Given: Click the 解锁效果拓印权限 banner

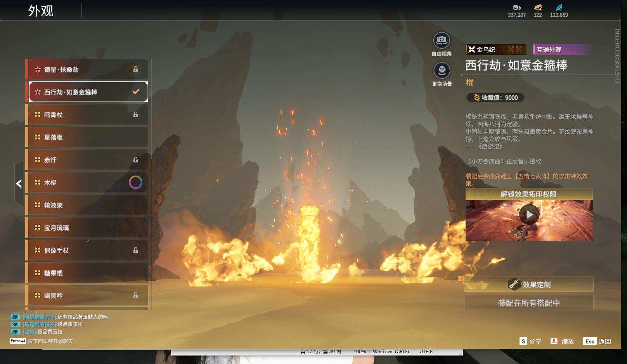Looking at the screenshot, I should pos(529,194).
